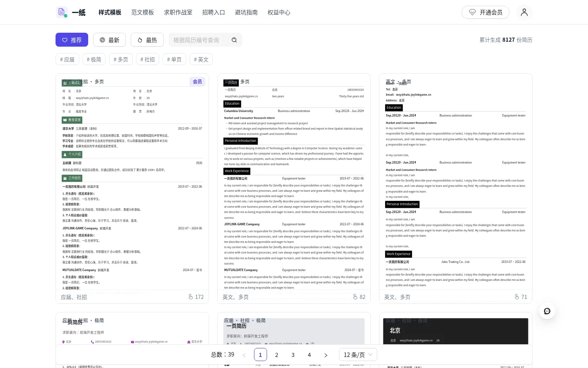
Task: Open the chat support floating icon
Action: tap(547, 311)
